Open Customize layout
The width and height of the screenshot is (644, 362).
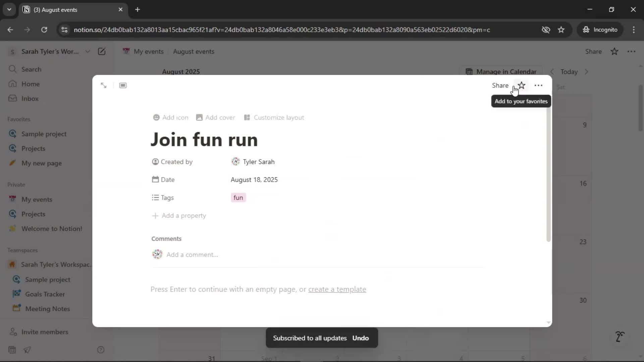coord(274,118)
